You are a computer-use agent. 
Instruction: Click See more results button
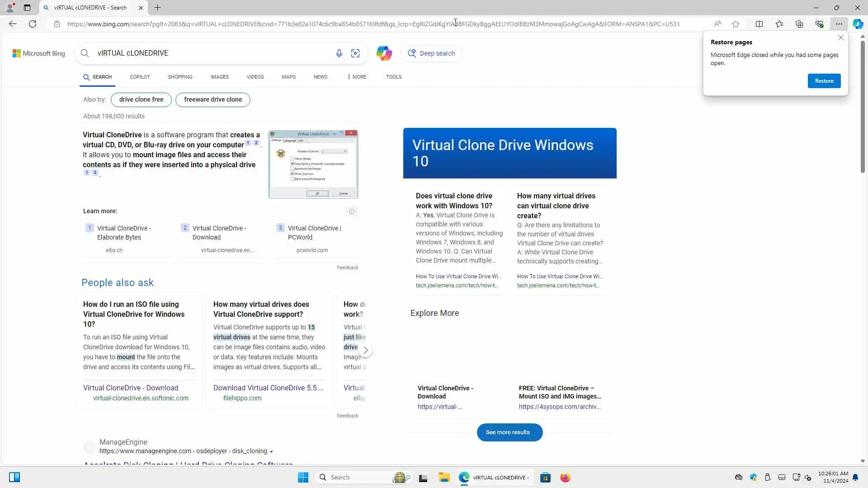point(509,432)
